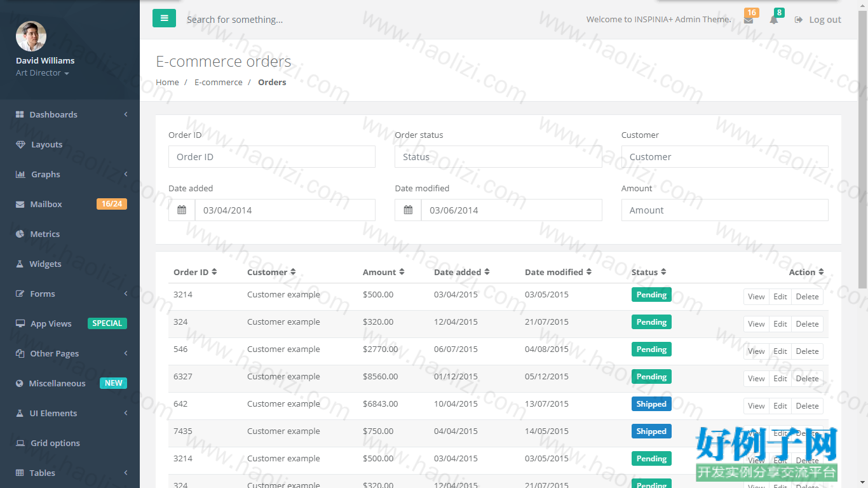Open the bell notifications icon with badge 8
The width and height of the screenshot is (868, 488).
click(x=773, y=20)
